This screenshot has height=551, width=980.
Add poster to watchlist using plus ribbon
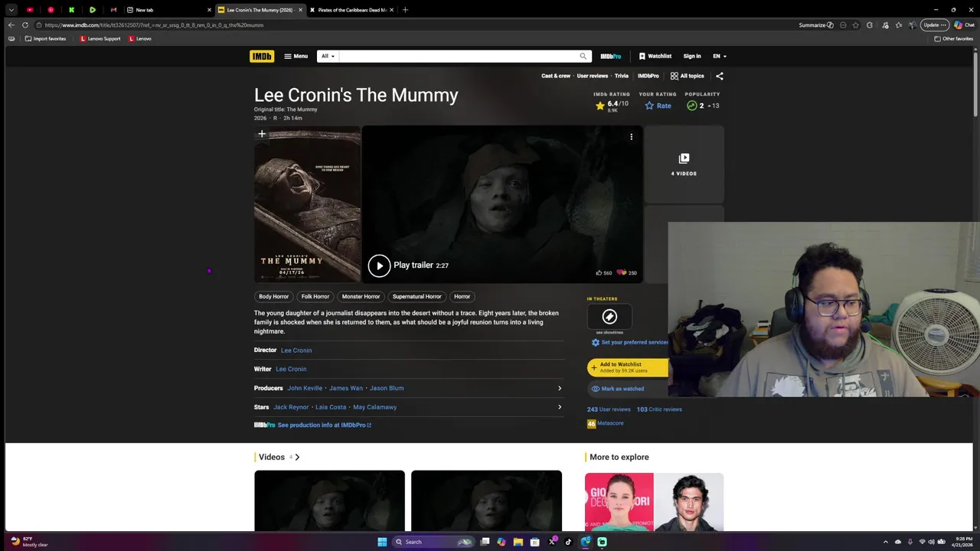262,135
